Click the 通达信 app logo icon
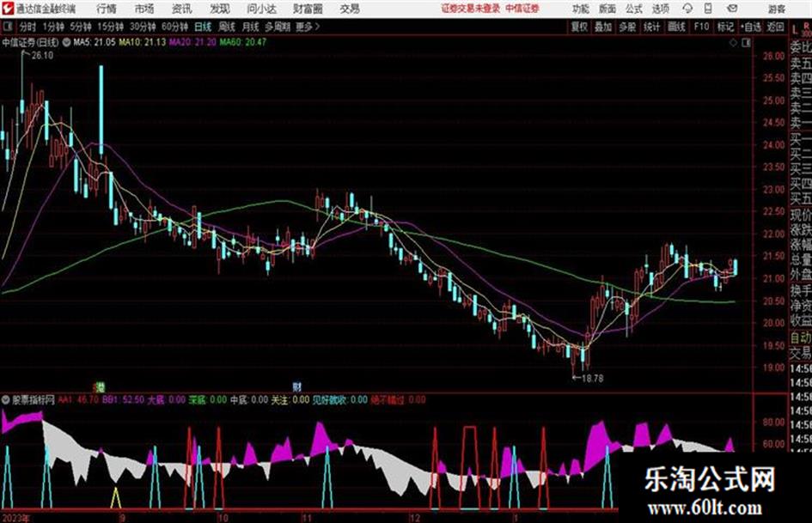The width and height of the screenshot is (812, 523). [8, 9]
